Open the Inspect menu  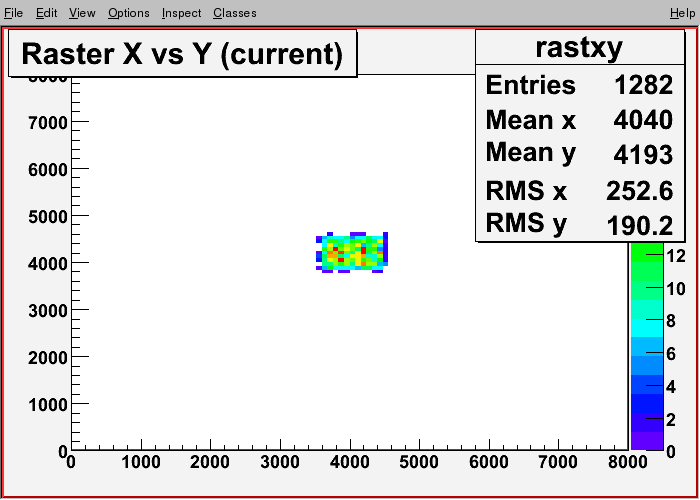click(x=181, y=13)
